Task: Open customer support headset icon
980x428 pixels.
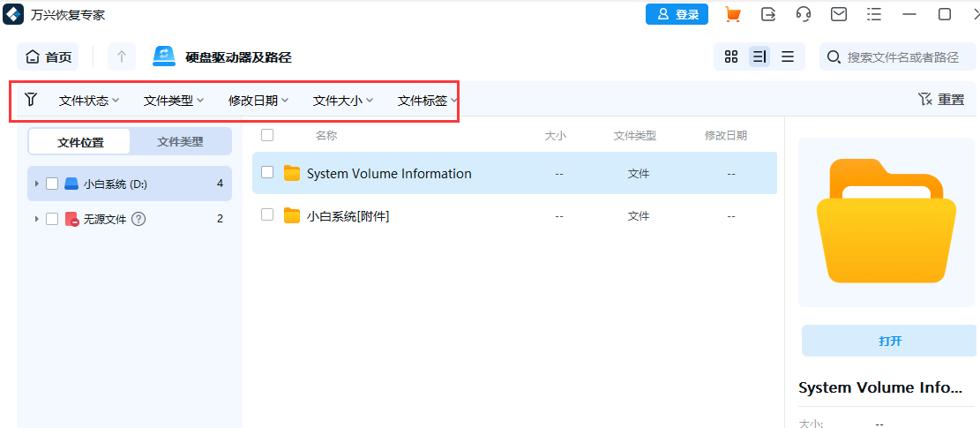Action: [x=804, y=14]
